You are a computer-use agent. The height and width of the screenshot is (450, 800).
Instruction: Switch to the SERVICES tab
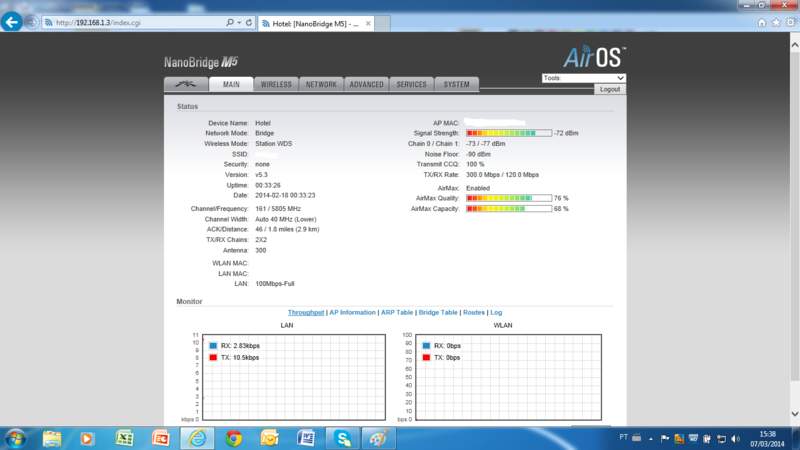(411, 84)
